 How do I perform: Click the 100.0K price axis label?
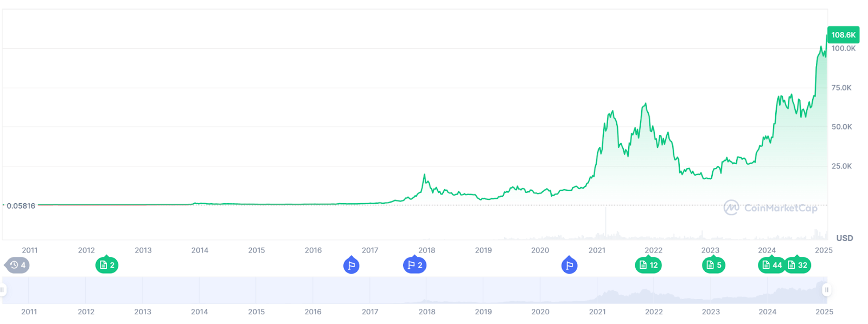(843, 48)
